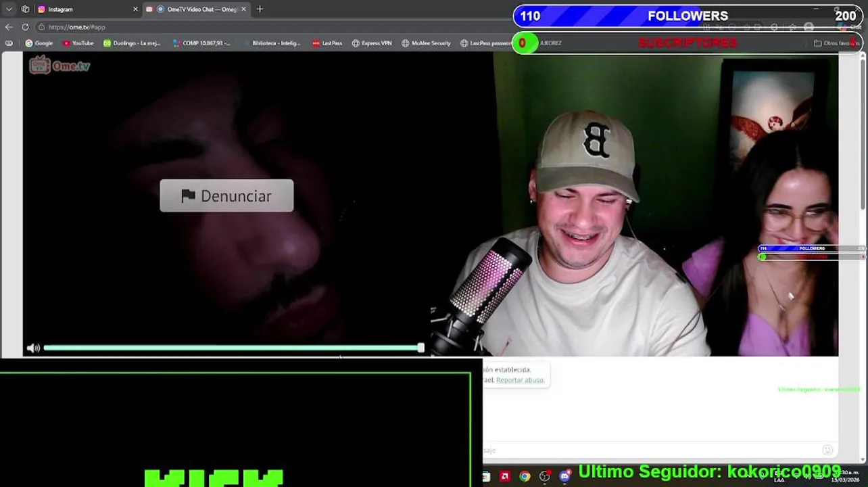The height and width of the screenshot is (487, 868).
Task: Open a new browser tab
Action: point(260,9)
